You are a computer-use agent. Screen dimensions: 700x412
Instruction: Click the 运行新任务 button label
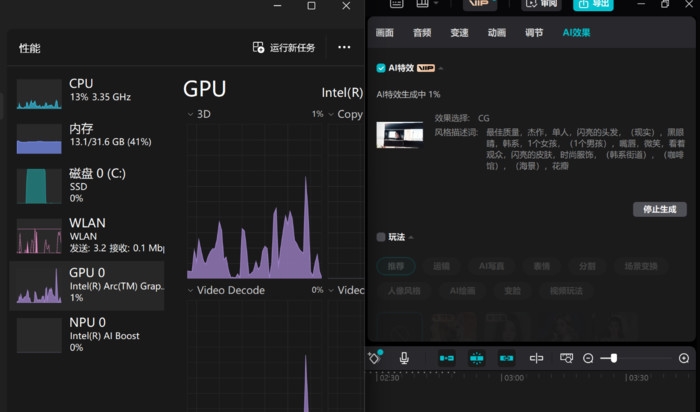point(292,48)
